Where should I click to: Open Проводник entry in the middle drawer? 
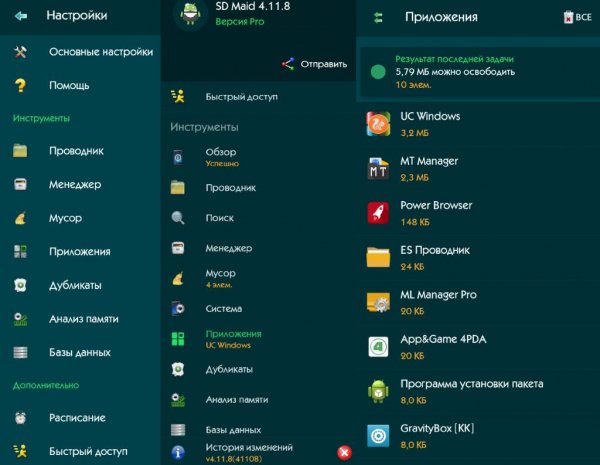tap(258, 188)
